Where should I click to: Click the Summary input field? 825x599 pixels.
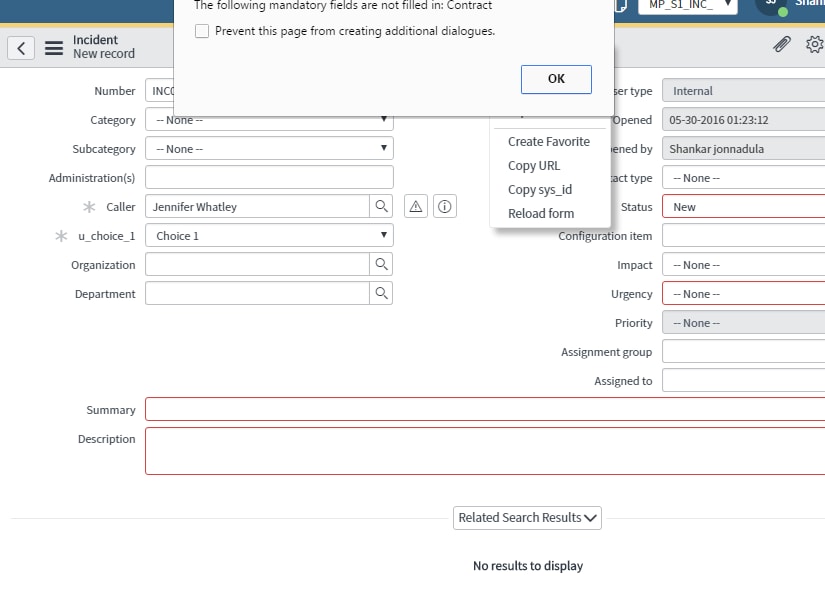(x=485, y=409)
